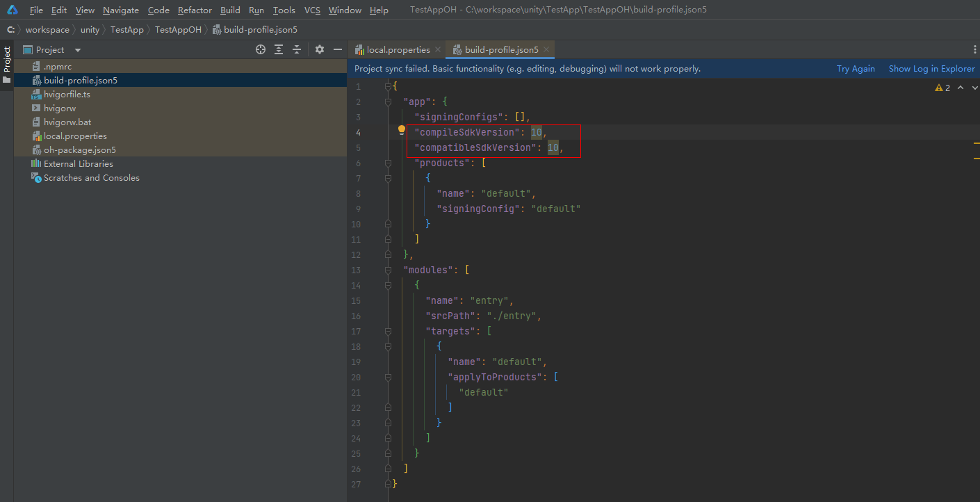Image resolution: width=980 pixels, height=502 pixels.
Task: Open the Tools menu
Action: pyautogui.click(x=284, y=10)
